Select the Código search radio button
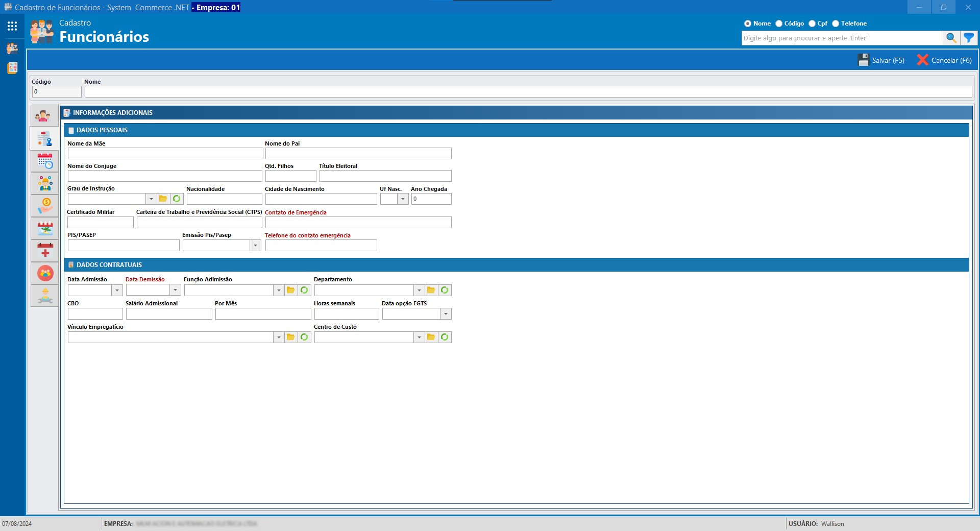Screen dimensions: 980x531 point(779,23)
